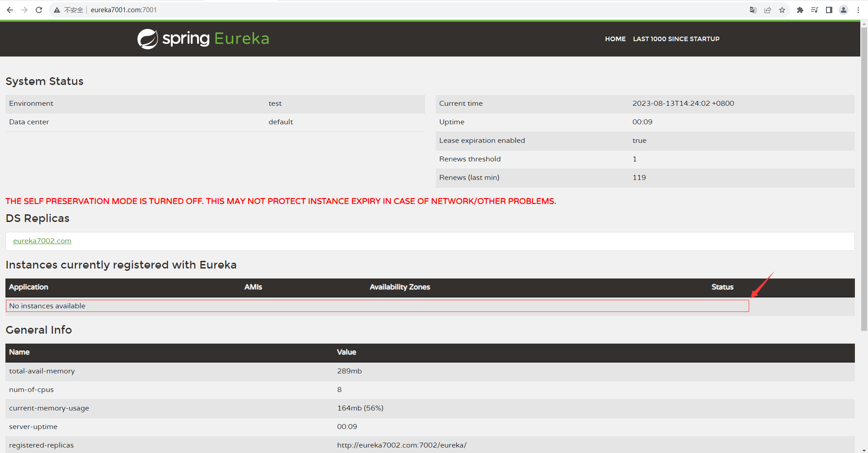Toggle the browser side panel icon
The height and width of the screenshot is (453, 868).
[829, 10]
